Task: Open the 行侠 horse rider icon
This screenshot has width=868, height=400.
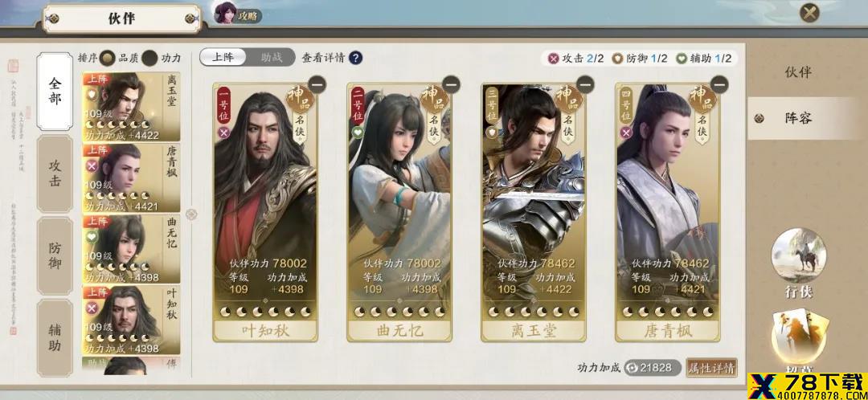Action: pyautogui.click(x=798, y=255)
